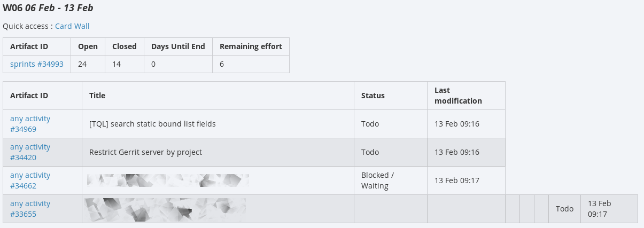The height and width of the screenshot is (228, 644).
Task: Click the Title column header
Action: point(97,96)
